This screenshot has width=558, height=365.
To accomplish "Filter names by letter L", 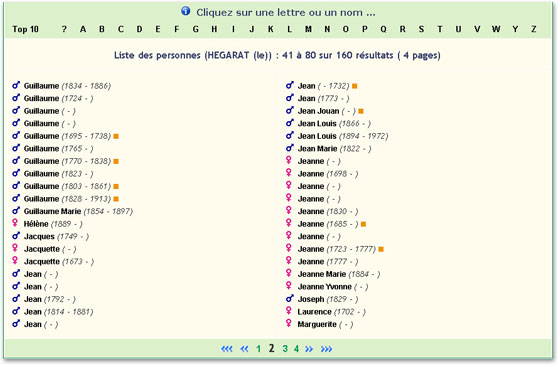I will point(290,29).
